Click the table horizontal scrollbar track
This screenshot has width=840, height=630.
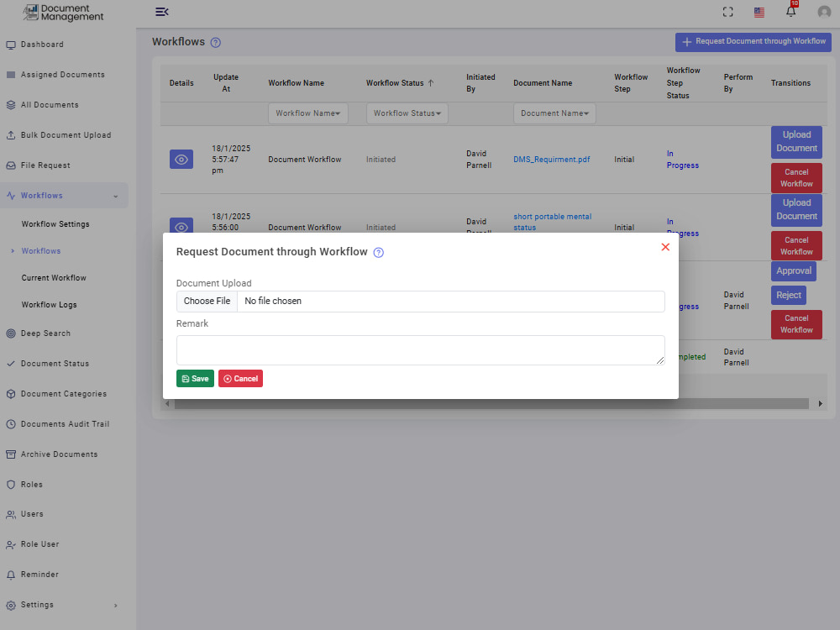(x=491, y=404)
